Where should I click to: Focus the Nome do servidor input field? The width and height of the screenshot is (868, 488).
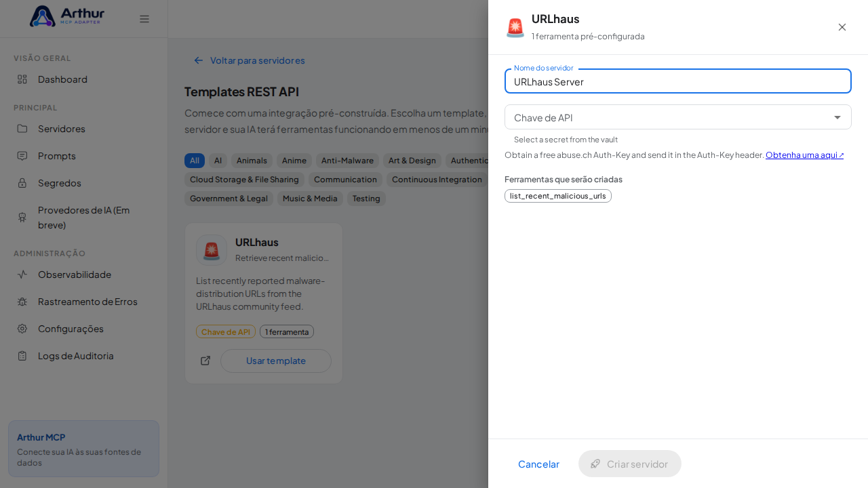click(x=678, y=81)
